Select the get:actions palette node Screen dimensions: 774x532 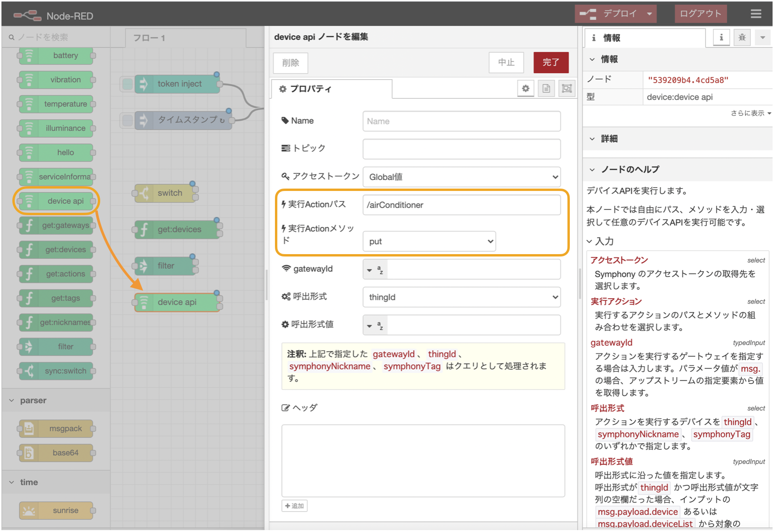coord(56,274)
